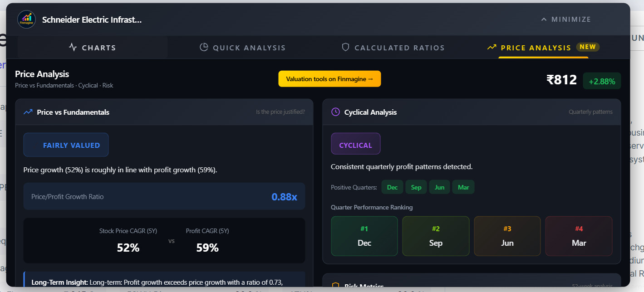
Task: Click the Calculated Ratios shield icon
Action: (345, 48)
